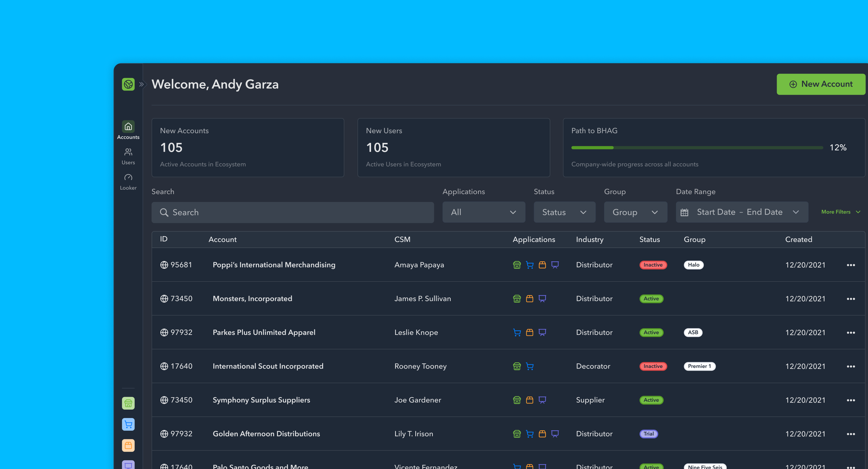The width and height of the screenshot is (868, 469).
Task: Click the Path to BHAG progress bar
Action: pyautogui.click(x=696, y=148)
